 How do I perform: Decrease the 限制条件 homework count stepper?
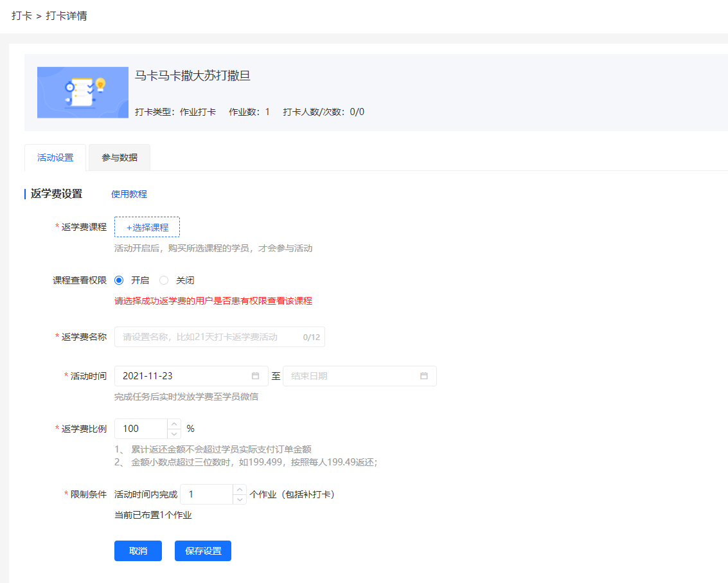click(238, 499)
